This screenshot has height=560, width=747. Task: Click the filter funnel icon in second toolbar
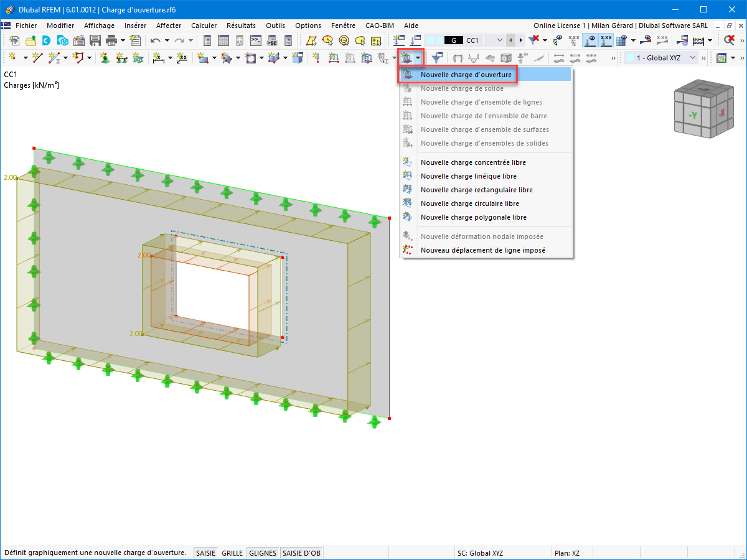[438, 58]
